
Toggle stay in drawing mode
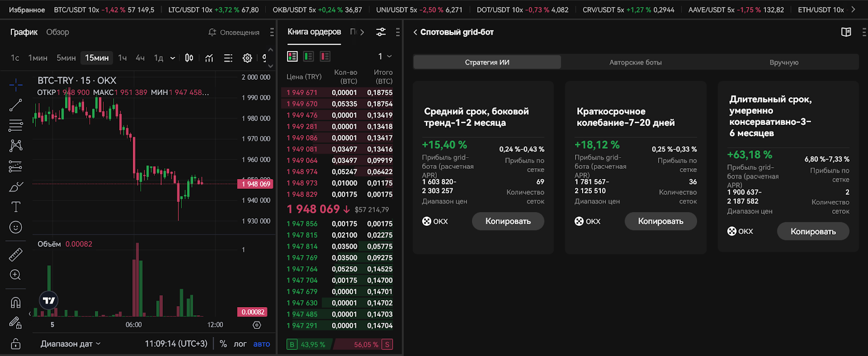16,323
